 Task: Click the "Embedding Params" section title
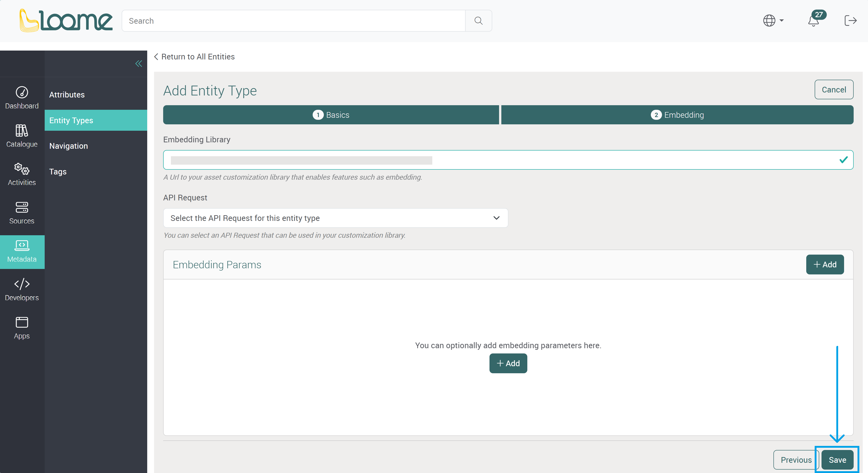(x=217, y=265)
